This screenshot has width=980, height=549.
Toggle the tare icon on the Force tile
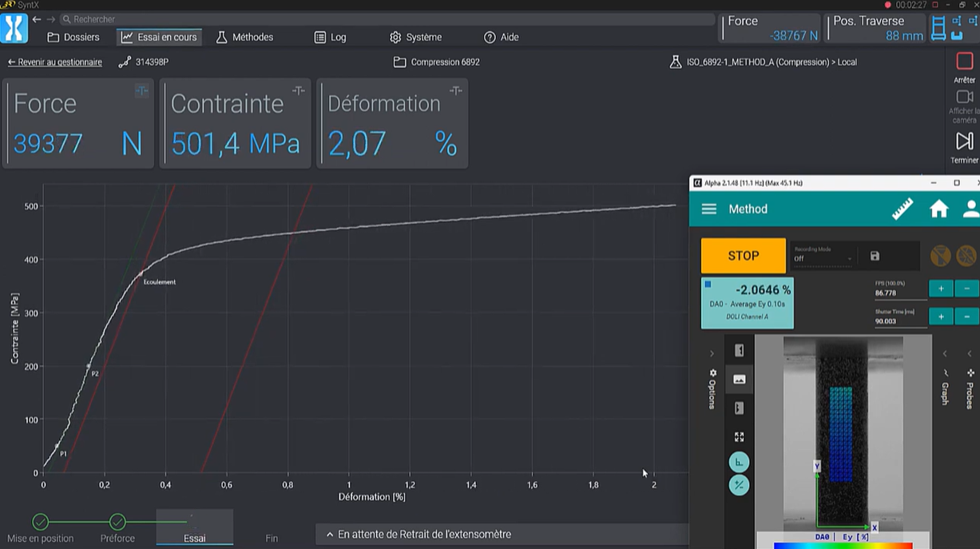[141, 91]
